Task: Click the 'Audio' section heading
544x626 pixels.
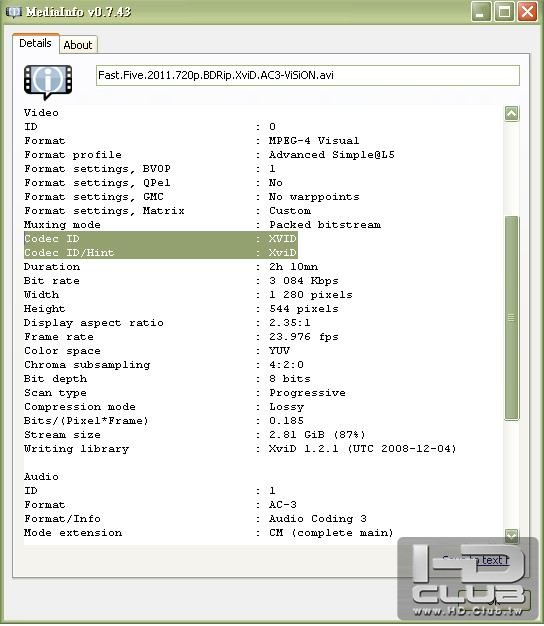Action: [41, 477]
